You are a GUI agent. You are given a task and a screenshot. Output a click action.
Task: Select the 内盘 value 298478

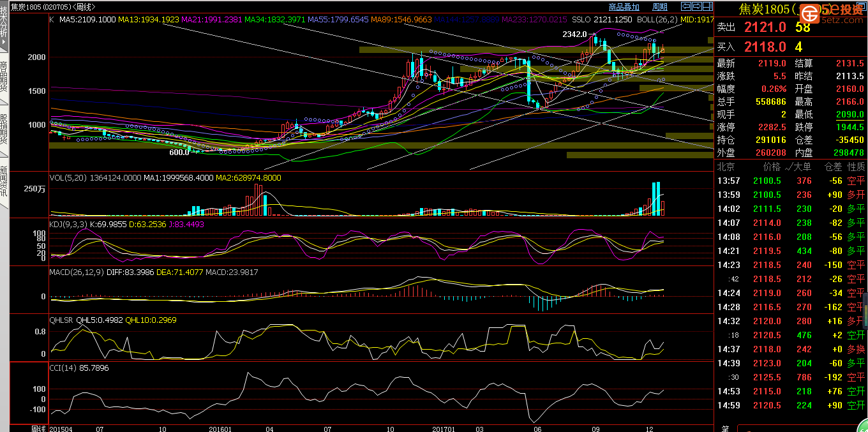click(x=848, y=153)
